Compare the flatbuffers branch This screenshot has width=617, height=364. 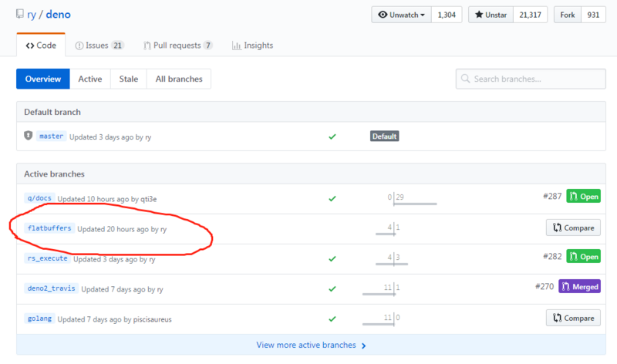click(573, 228)
